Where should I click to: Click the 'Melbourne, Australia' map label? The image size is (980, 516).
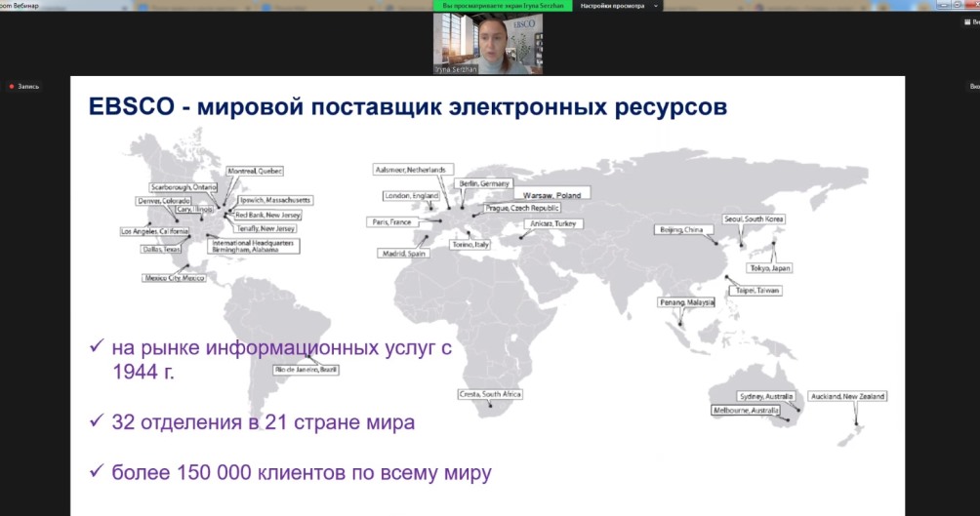pyautogui.click(x=746, y=411)
